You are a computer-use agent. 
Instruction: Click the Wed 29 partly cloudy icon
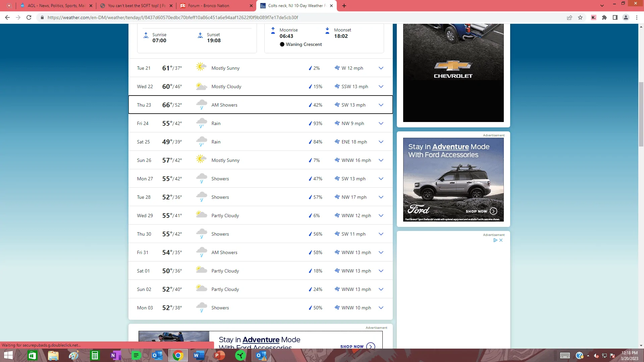pos(201,215)
